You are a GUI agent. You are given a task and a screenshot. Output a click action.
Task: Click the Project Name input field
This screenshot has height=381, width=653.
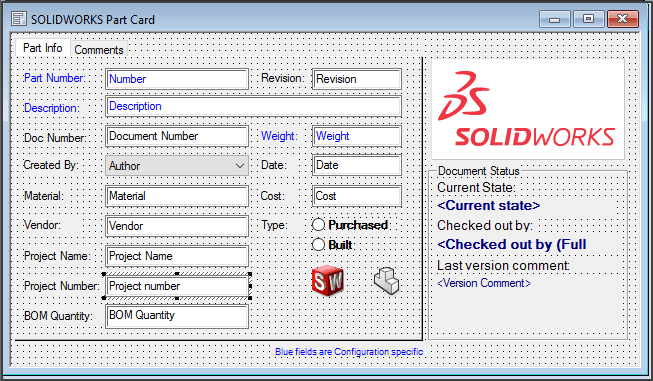tap(177, 256)
